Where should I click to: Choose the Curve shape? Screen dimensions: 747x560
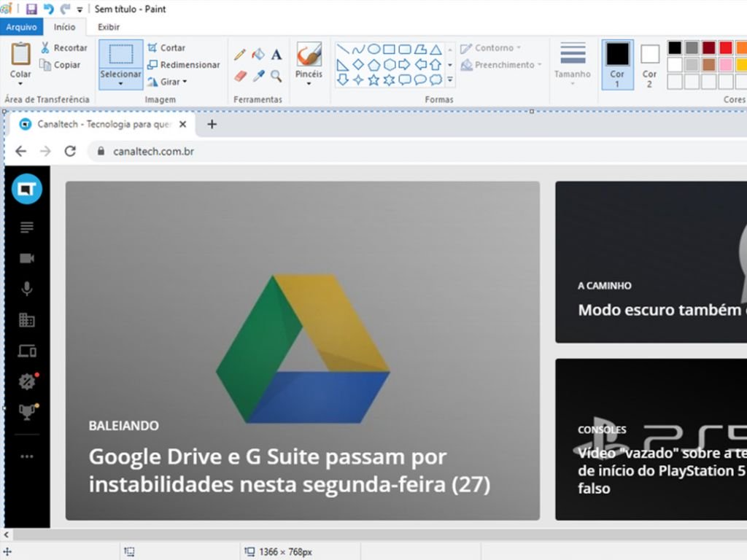click(358, 49)
